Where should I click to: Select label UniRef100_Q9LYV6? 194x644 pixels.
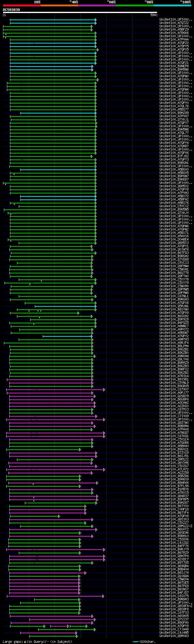(174, 360)
